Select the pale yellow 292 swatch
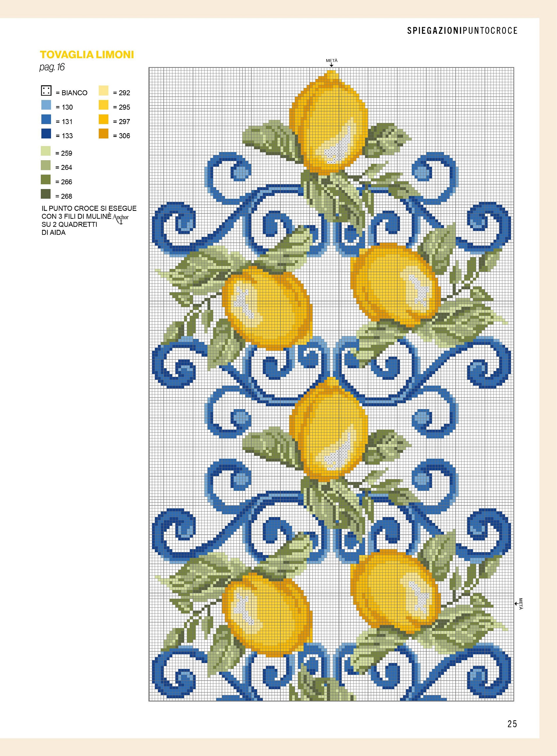 coord(104,91)
